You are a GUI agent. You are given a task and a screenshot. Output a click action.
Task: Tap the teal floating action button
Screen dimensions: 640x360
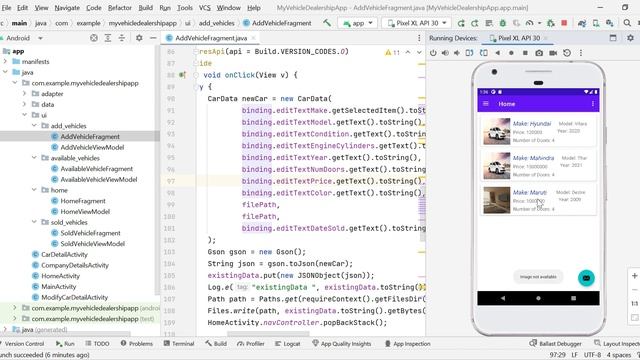pos(586,278)
